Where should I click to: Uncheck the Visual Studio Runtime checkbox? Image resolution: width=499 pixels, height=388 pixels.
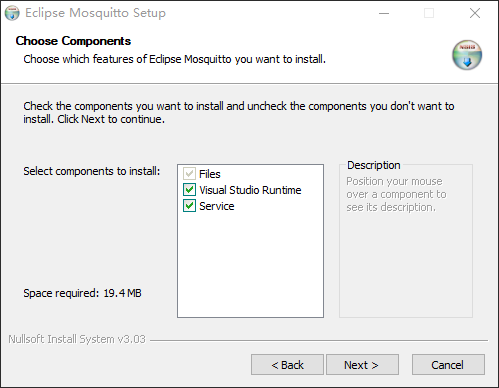click(189, 190)
